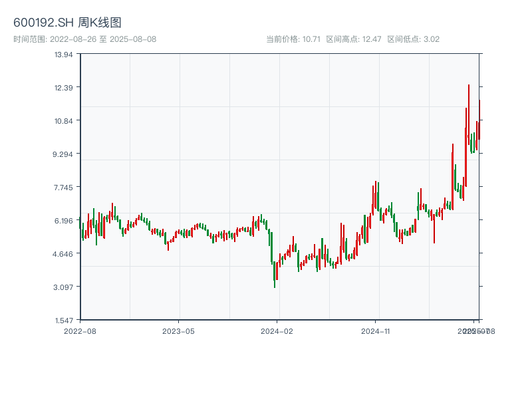Click the current price label 当前价格: 10.71
The image size is (532, 399).
pyautogui.click(x=293, y=39)
